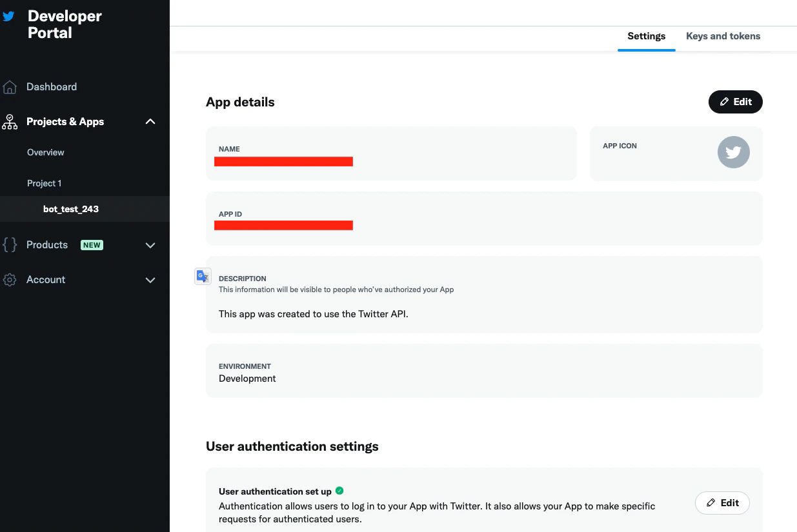Open Project 1 in the sidebar

click(x=45, y=183)
